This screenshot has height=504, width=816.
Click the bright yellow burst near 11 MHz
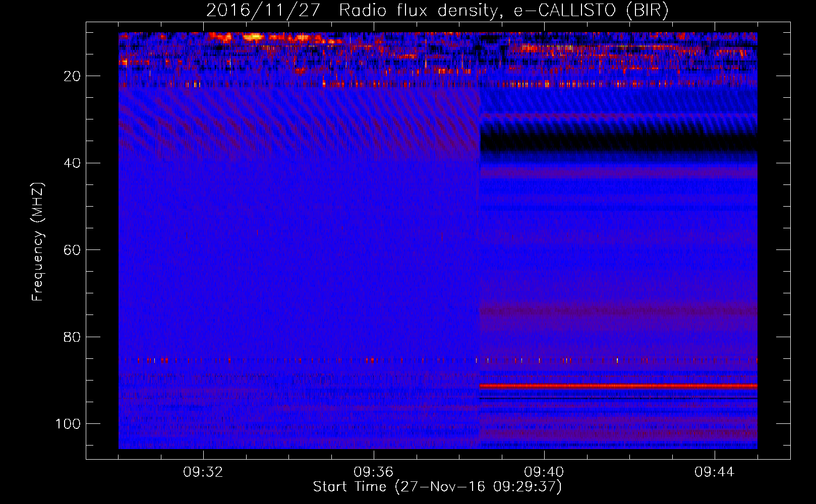pos(254,36)
